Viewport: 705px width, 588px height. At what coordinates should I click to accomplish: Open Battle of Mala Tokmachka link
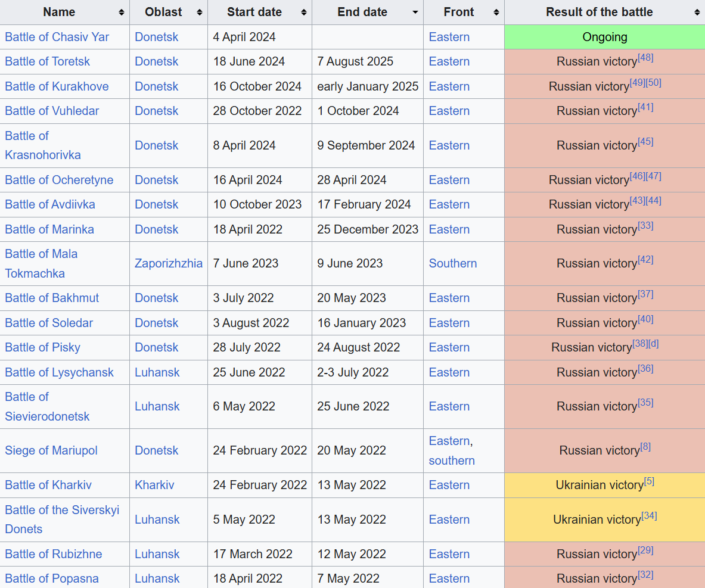click(x=41, y=263)
